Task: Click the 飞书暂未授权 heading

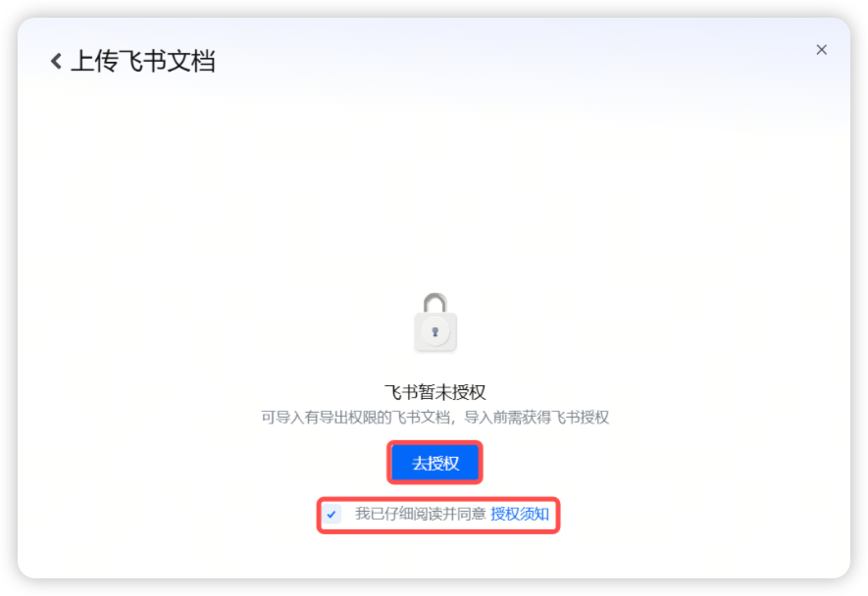Action: point(435,392)
